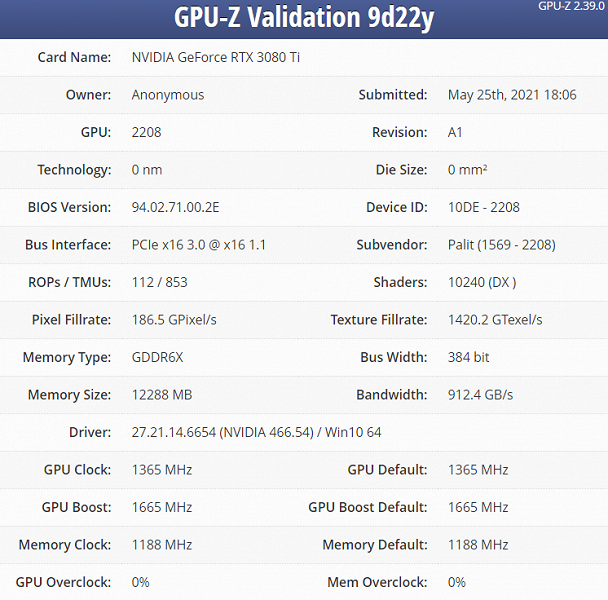Click the Subvendor label
608x600 pixels.
point(392,245)
